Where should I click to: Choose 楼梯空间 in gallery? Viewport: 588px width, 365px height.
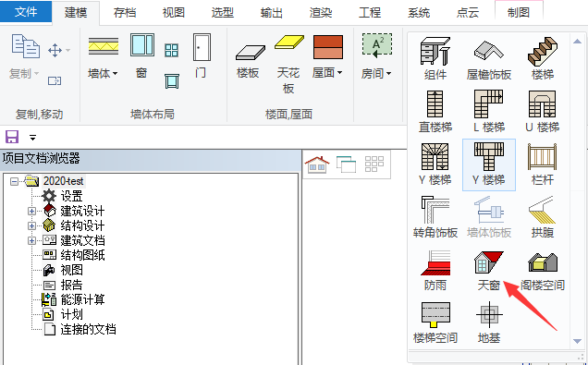click(435, 322)
